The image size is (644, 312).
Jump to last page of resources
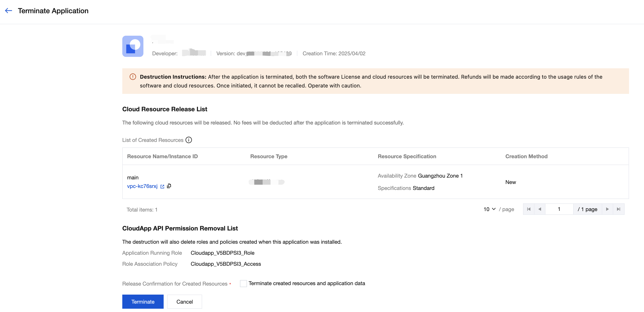pos(618,209)
